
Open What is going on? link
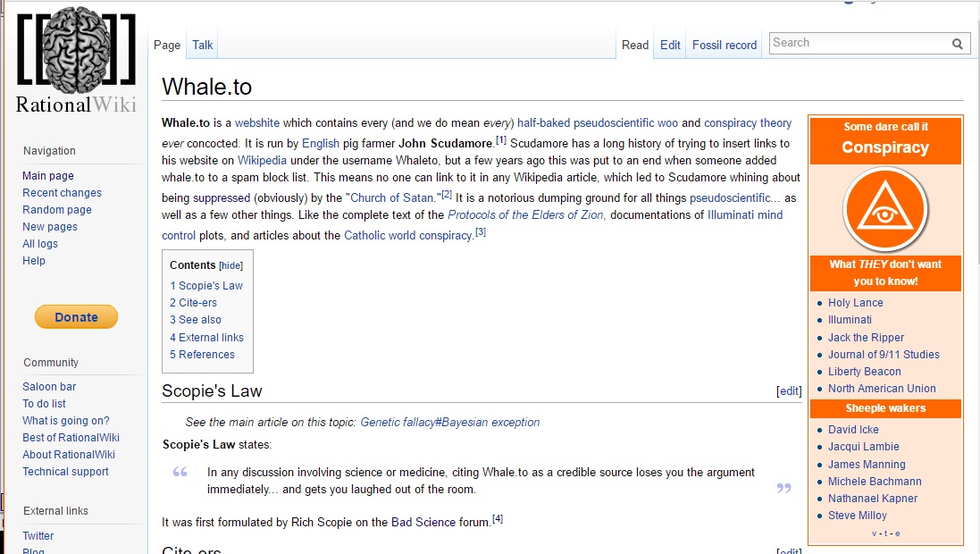65,420
